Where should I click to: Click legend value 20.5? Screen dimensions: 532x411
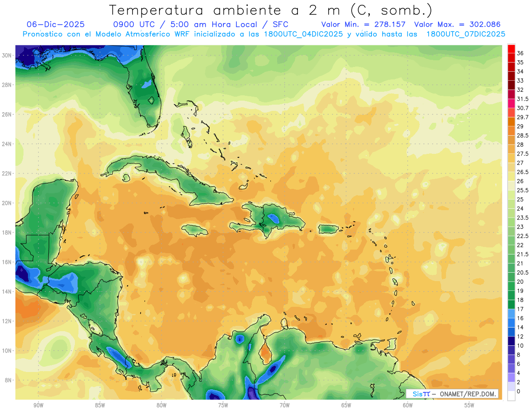(523, 272)
